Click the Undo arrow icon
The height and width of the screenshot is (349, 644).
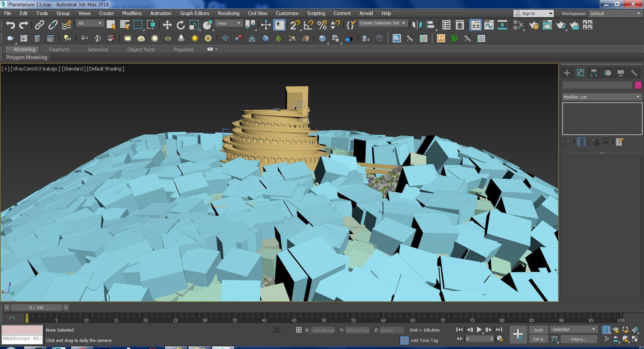[10, 25]
